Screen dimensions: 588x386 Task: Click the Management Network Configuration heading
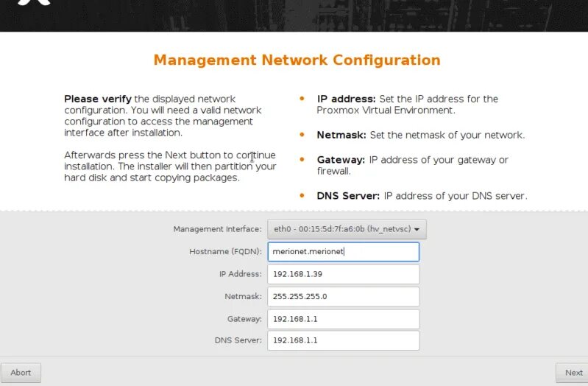tap(297, 60)
